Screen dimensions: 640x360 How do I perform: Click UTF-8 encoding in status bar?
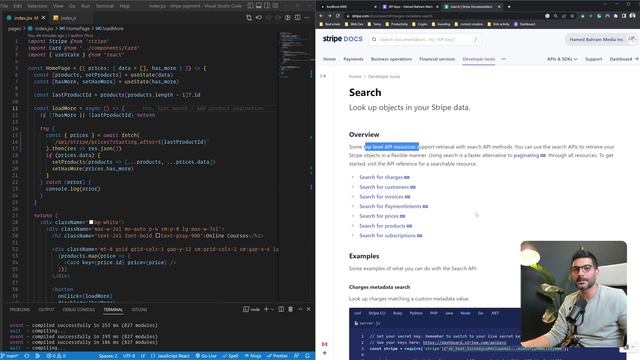click(x=129, y=356)
